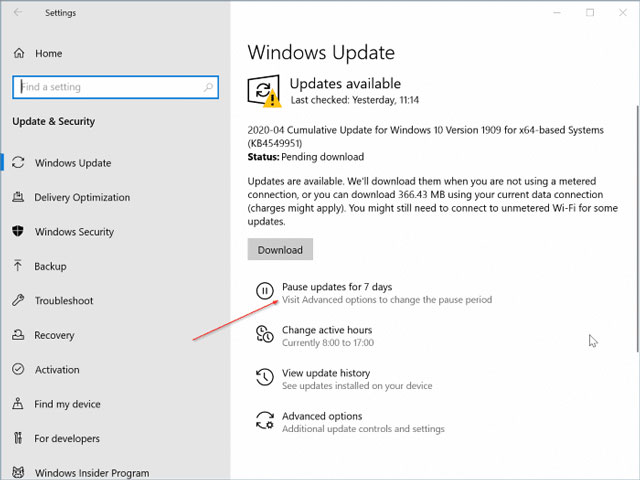Click the 2020-04 Cumulative Update title
The width and height of the screenshot is (640, 480).
tap(425, 136)
